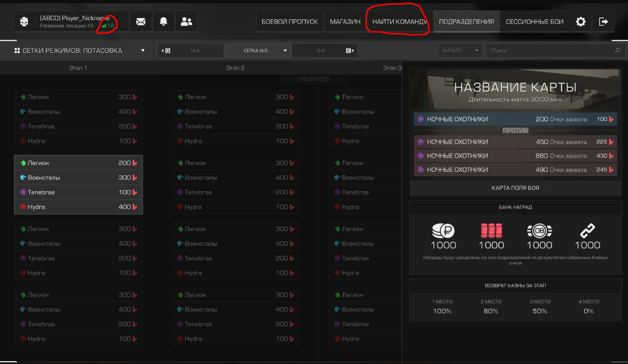Viewport: 628px width, 364px height.
Task: Open the mail envelope icon
Action: (x=141, y=22)
